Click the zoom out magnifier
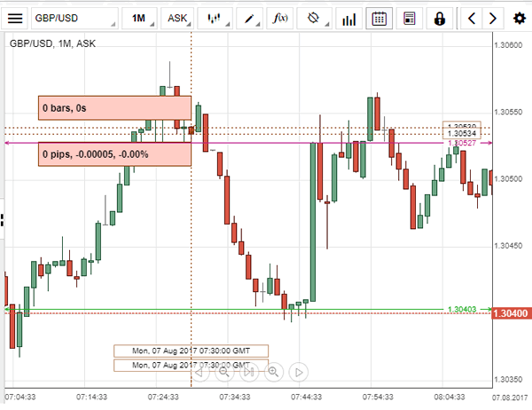Image resolution: width=532 pixels, height=410 pixels. (224, 373)
